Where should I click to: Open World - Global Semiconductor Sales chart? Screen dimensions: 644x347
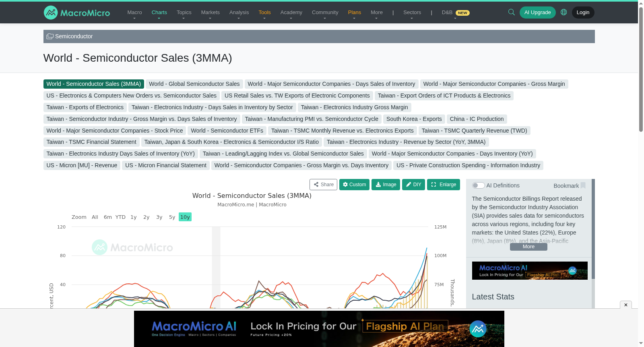point(194,84)
